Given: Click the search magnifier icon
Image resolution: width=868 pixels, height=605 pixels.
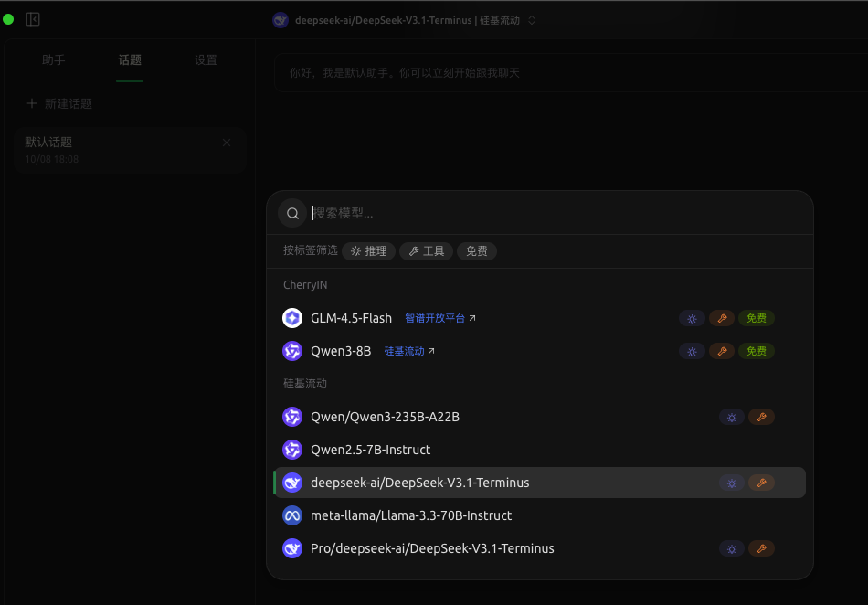Looking at the screenshot, I should [293, 213].
